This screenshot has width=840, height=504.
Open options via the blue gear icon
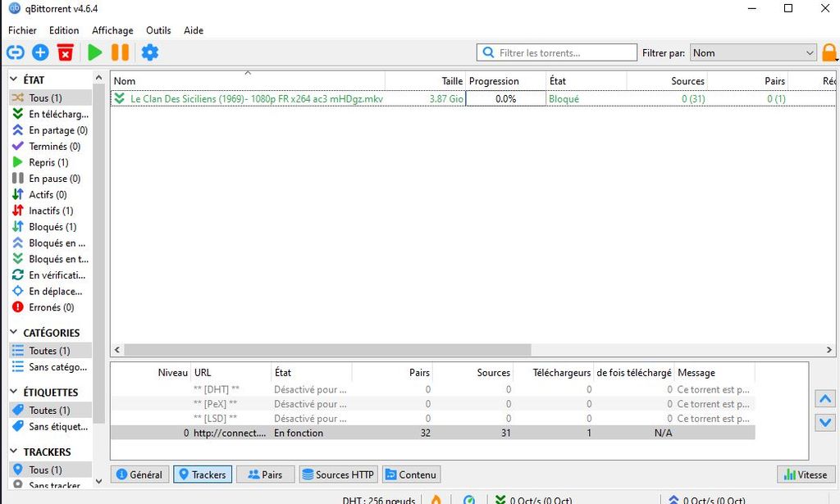point(150,52)
